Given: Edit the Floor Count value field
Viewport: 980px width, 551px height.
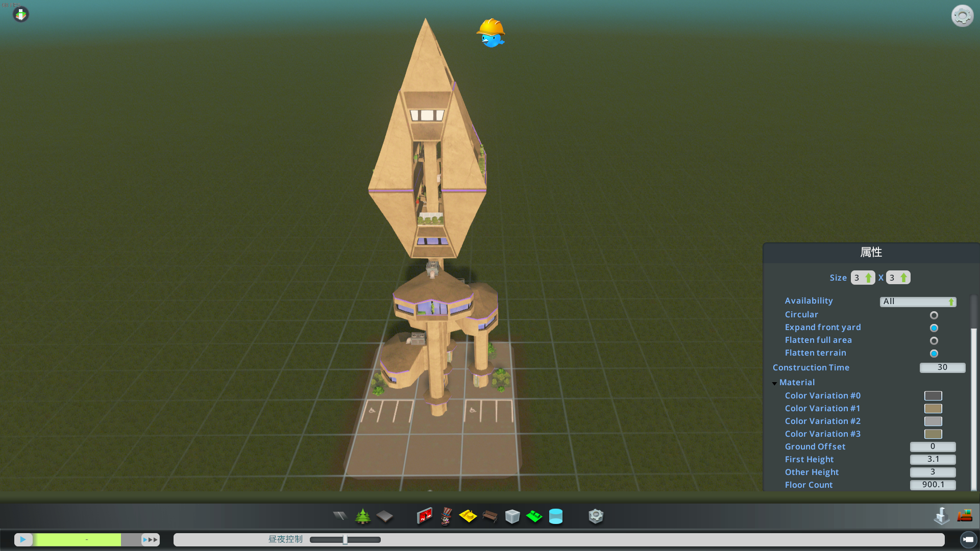Looking at the screenshot, I should pos(933,485).
